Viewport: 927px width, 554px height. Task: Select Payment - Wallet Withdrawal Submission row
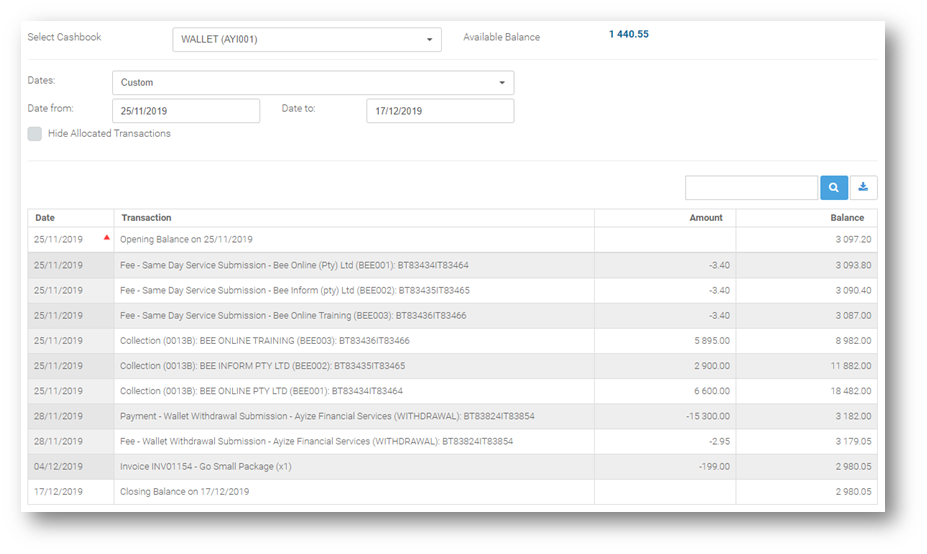[452, 416]
